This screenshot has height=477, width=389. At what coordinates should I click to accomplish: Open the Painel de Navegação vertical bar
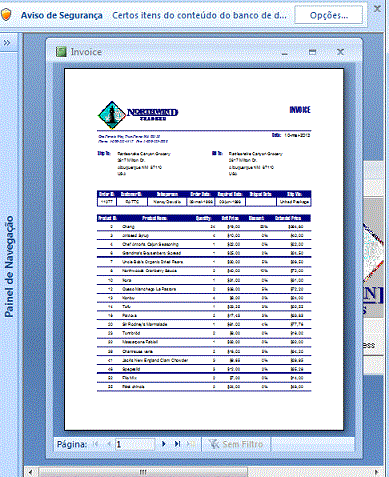[x=9, y=266]
